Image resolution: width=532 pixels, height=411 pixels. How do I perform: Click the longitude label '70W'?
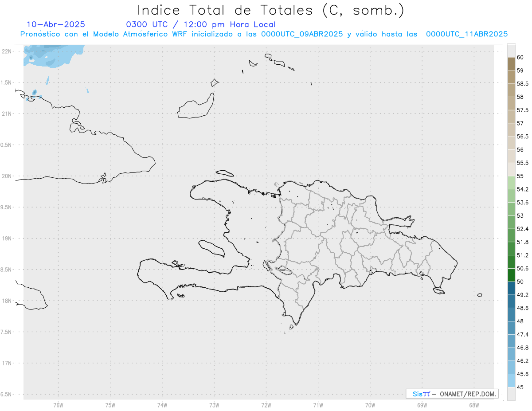(370, 405)
